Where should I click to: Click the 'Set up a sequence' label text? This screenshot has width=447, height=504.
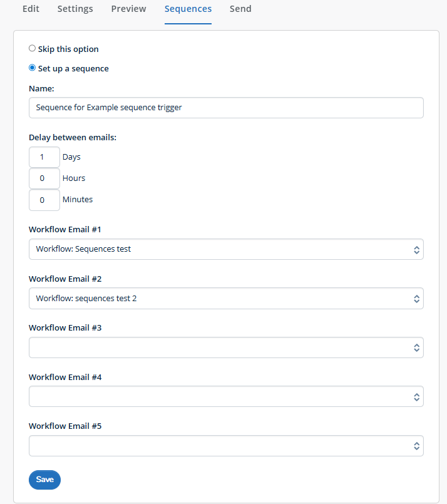[73, 69]
